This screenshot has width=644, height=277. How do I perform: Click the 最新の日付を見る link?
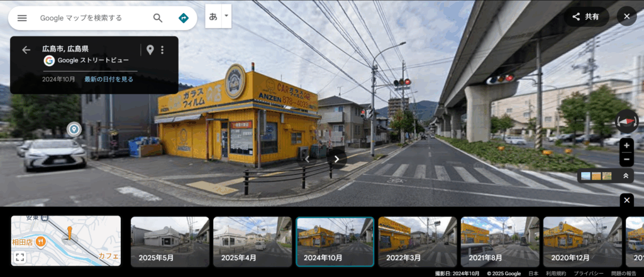click(109, 79)
